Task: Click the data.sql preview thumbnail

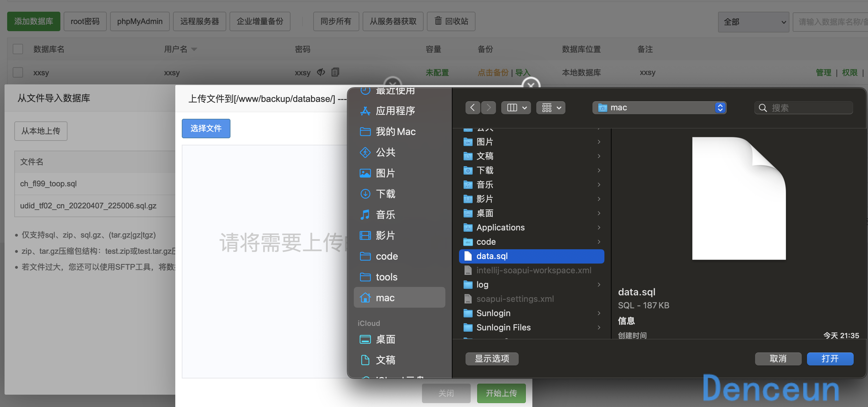Action: pyautogui.click(x=738, y=198)
